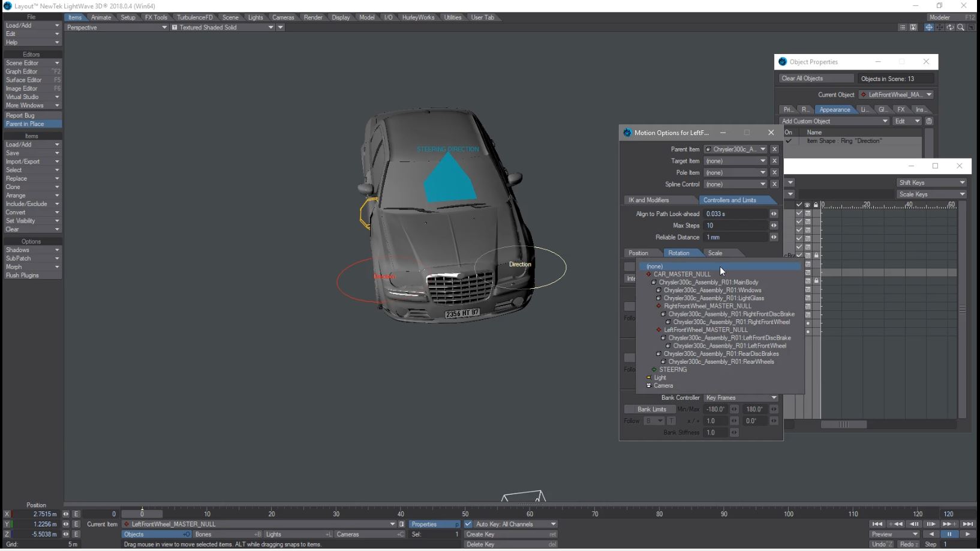
Task: Select the viewport zoom magnifier icon
Action: point(961,28)
